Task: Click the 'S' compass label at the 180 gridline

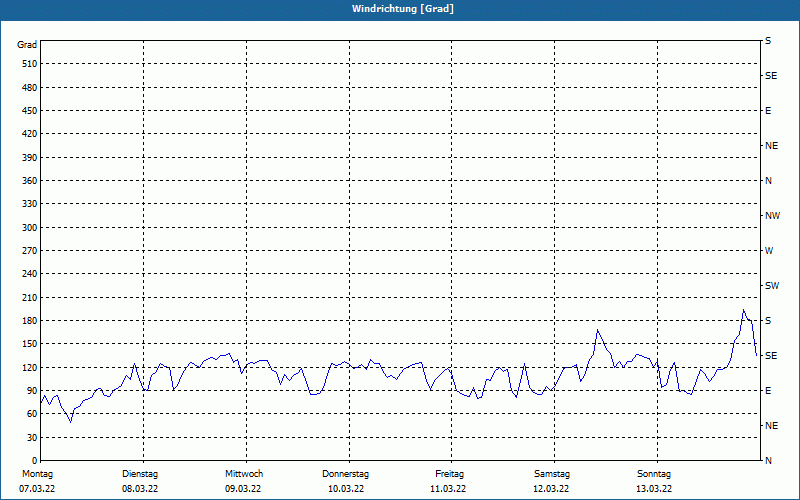Action: click(768, 321)
